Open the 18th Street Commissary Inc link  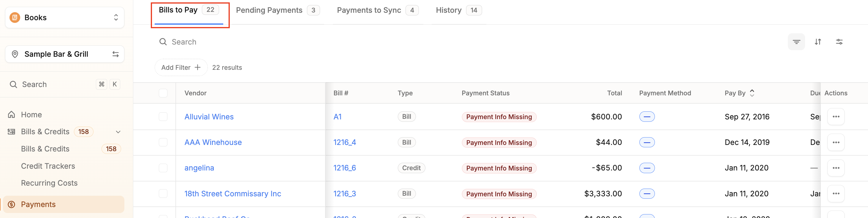232,193
